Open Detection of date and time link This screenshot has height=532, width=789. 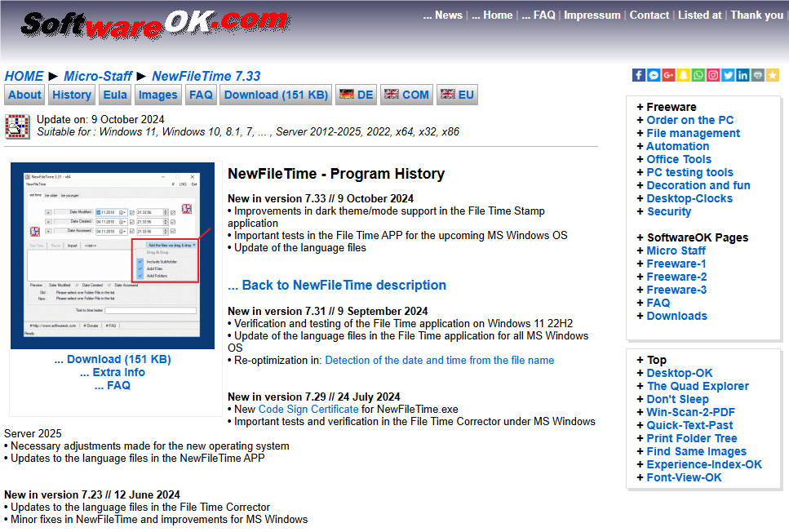[439, 361]
